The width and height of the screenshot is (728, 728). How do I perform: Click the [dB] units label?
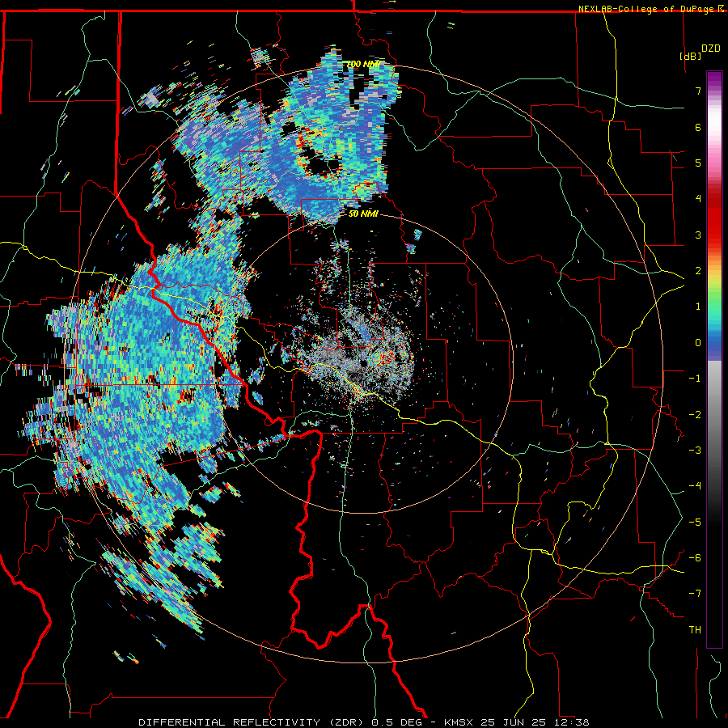(690, 56)
